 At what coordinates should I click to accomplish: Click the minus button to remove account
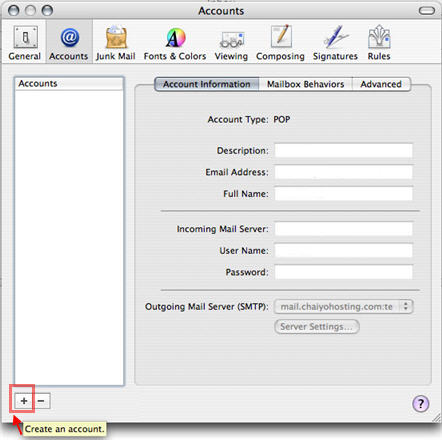pyautogui.click(x=41, y=401)
